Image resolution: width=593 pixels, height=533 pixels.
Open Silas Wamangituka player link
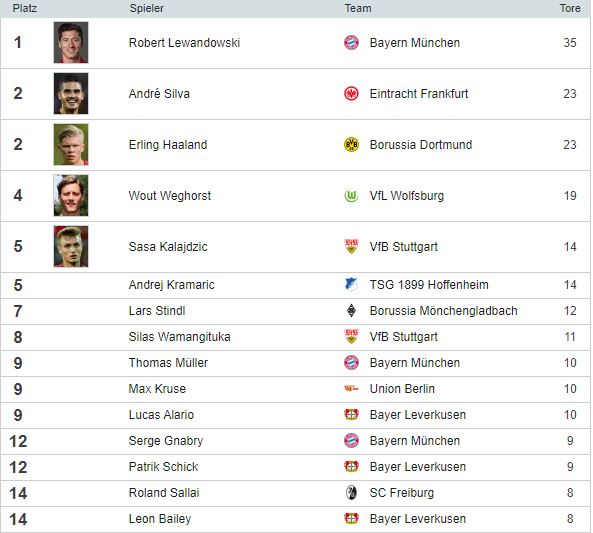[x=179, y=337]
